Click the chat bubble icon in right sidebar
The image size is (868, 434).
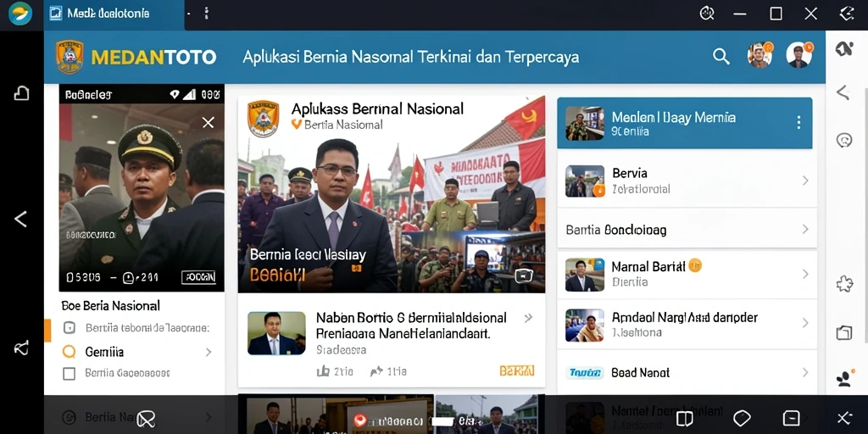tap(843, 140)
